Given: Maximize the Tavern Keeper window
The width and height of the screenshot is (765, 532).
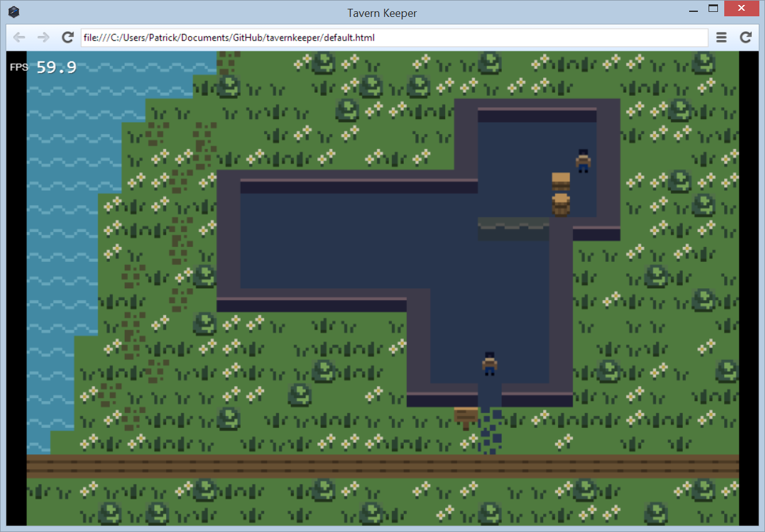Looking at the screenshot, I should pos(713,9).
